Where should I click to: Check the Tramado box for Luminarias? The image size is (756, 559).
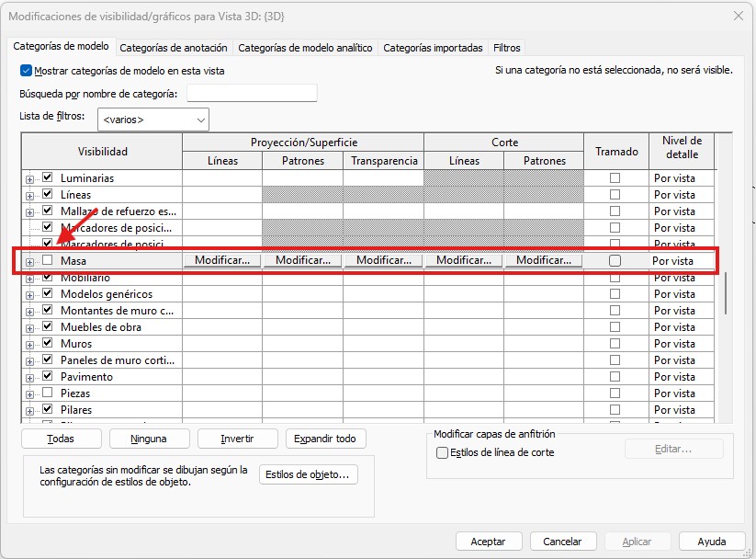(615, 178)
